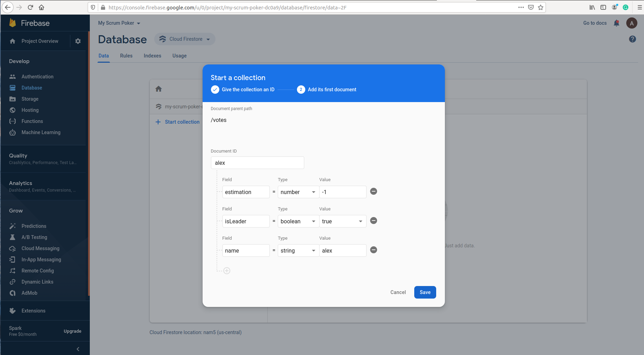Open the Indexes tab
The height and width of the screenshot is (355, 644).
coord(152,56)
